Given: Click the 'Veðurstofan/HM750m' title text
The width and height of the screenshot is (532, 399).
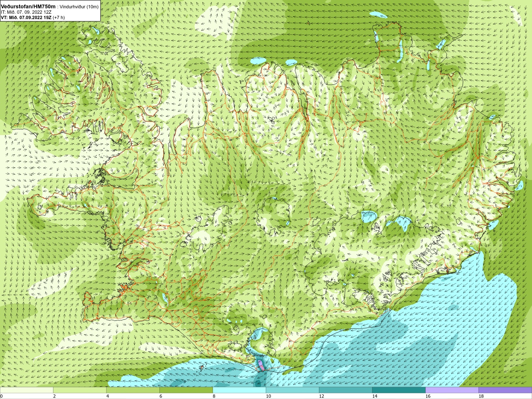Looking at the screenshot, I should click(x=28, y=7).
